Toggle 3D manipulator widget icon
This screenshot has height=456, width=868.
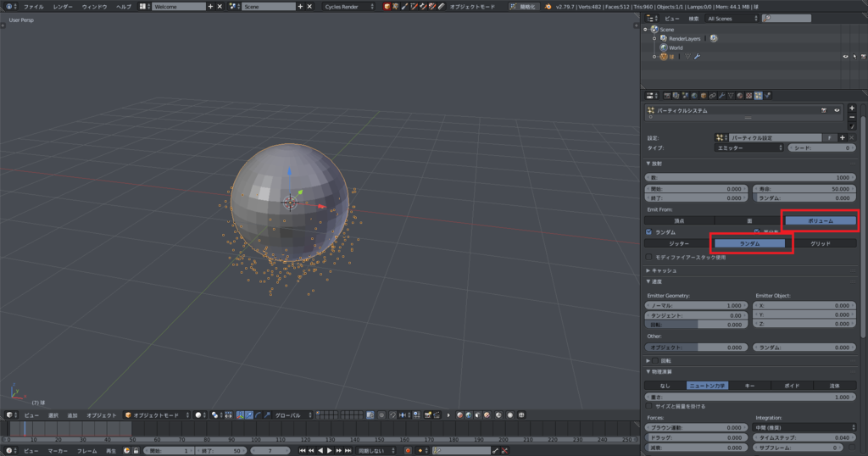240,415
